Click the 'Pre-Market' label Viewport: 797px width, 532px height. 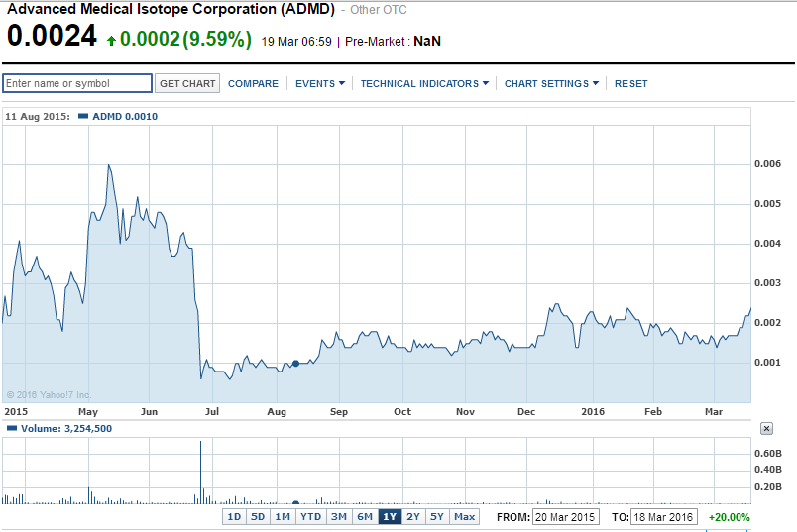375,42
